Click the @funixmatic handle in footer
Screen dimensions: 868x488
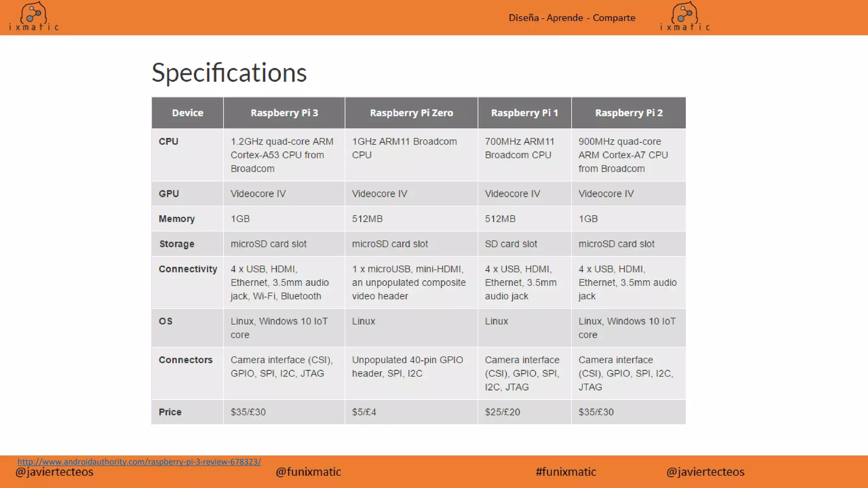point(308,472)
